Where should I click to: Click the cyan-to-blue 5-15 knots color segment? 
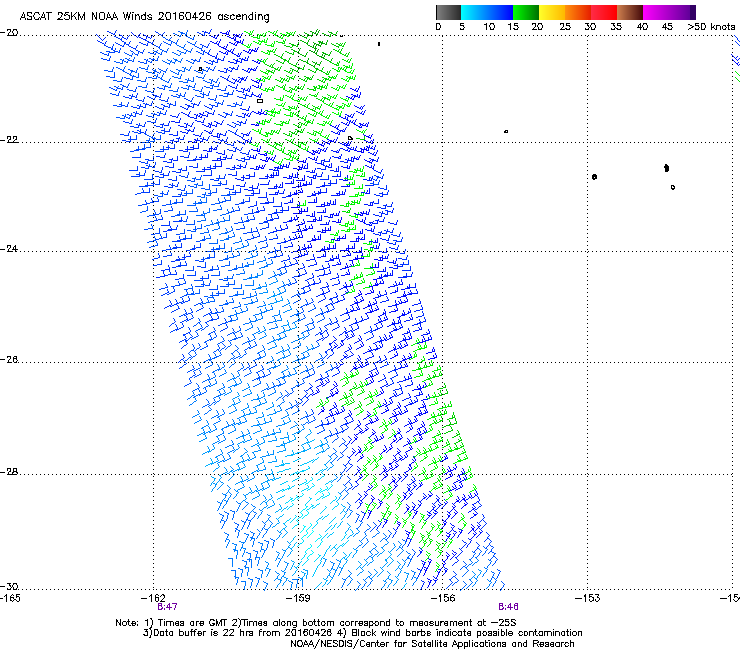click(487, 12)
